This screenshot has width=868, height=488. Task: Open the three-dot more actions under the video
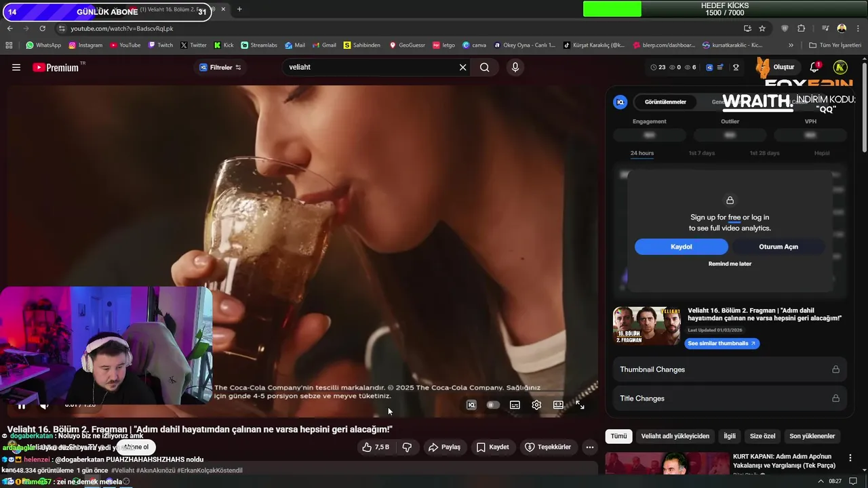[590, 447]
